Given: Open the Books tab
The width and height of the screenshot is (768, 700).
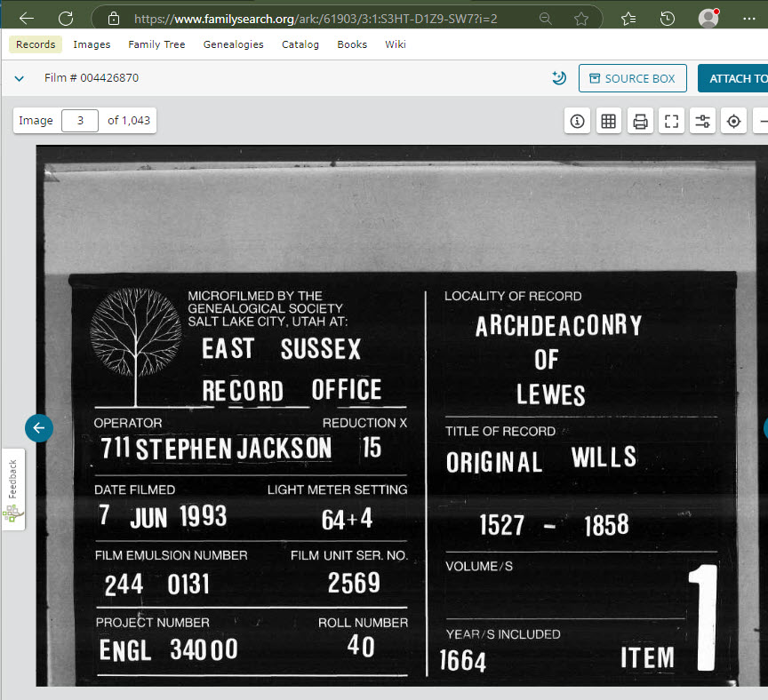Looking at the screenshot, I should coord(352,44).
